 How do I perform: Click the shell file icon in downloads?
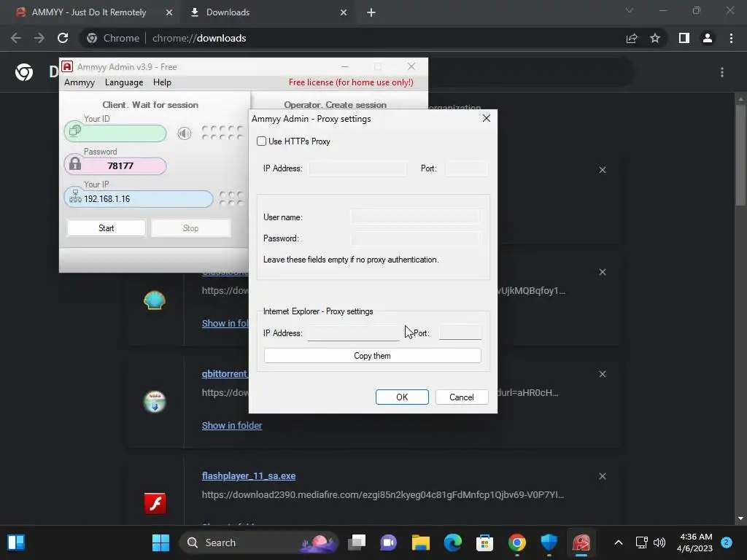[x=155, y=300]
